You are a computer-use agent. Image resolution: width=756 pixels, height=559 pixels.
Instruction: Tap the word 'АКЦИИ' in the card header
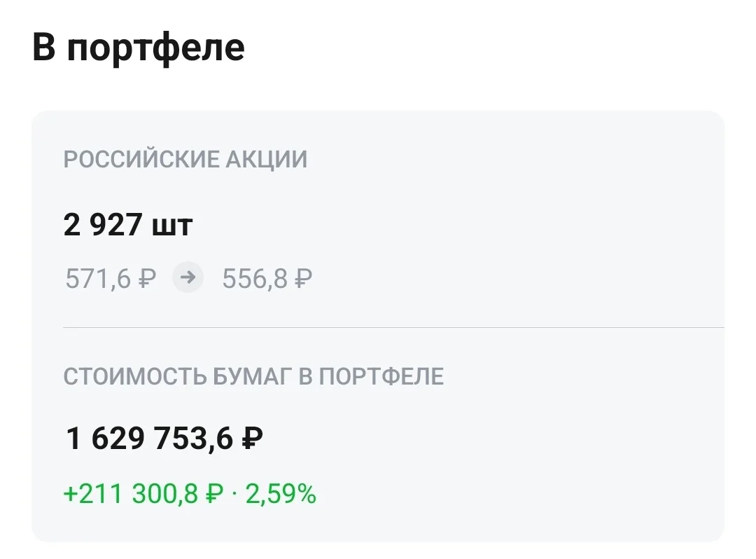[x=267, y=159]
